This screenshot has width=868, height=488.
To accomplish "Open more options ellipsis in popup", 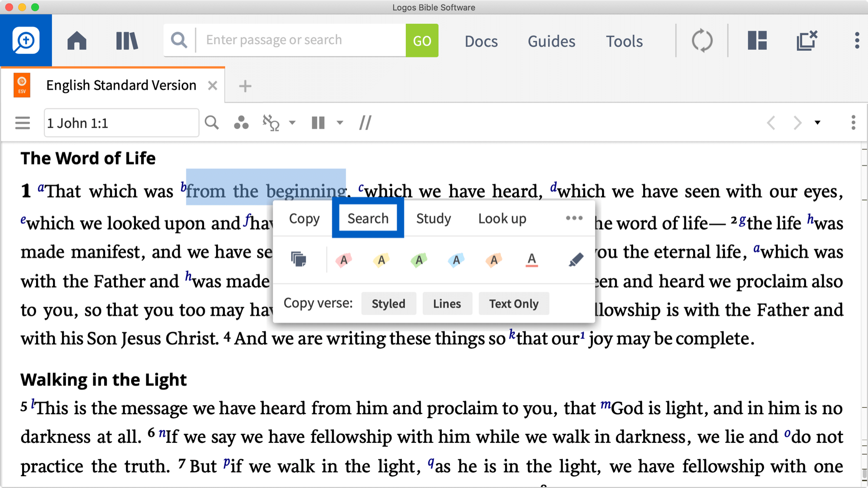I will coord(574,218).
